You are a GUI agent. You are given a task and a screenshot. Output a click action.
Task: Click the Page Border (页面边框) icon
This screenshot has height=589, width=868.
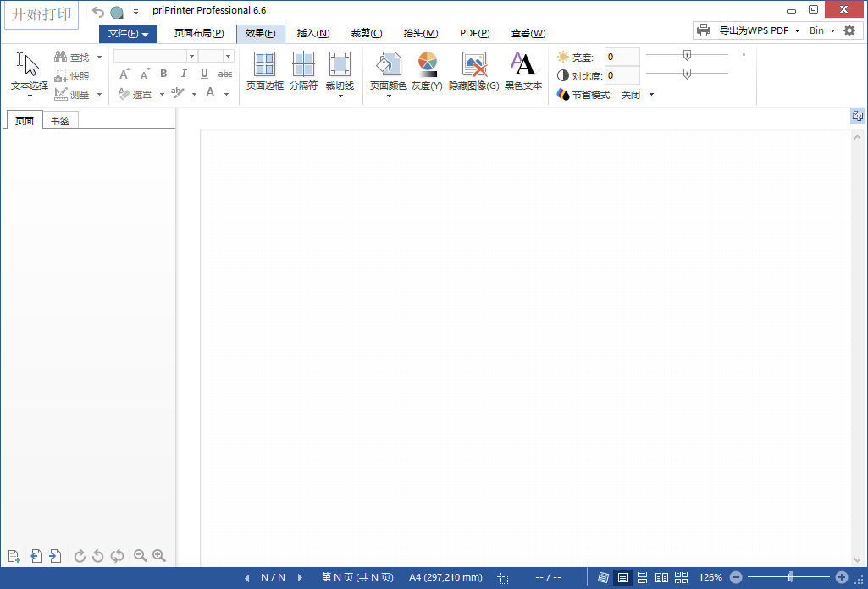pos(264,65)
